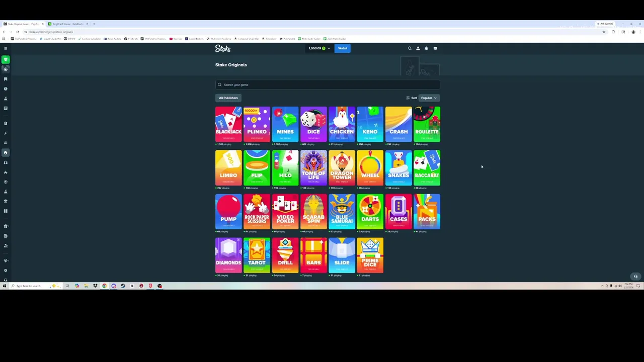Switch to the KingChiefl Stream Kick tab
644x362 pixels.
[68, 24]
